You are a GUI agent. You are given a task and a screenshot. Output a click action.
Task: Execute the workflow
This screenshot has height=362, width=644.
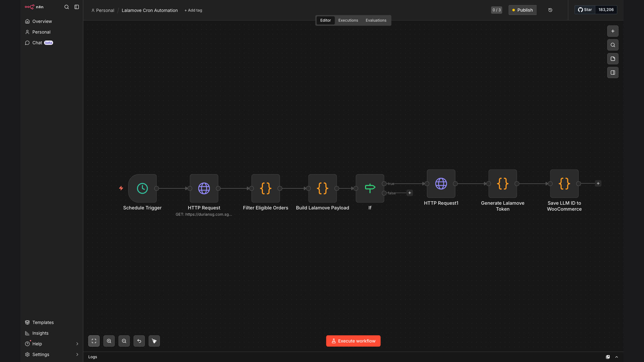[353, 341]
